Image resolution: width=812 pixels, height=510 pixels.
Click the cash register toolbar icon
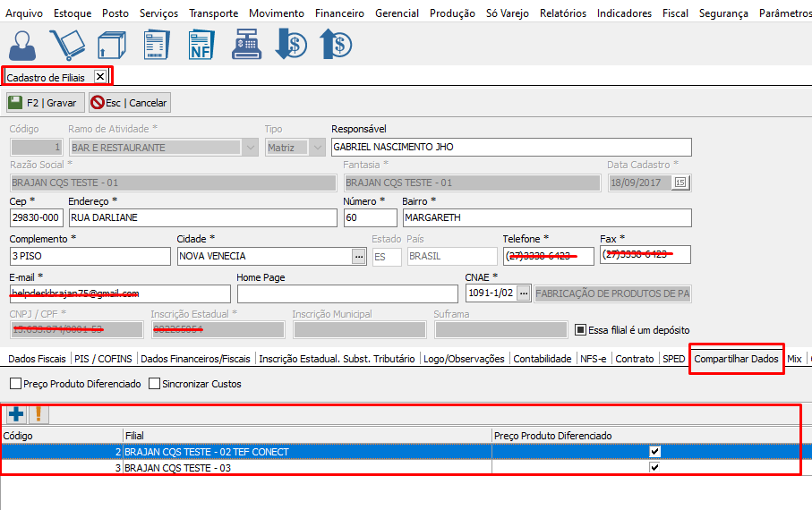coord(245,45)
